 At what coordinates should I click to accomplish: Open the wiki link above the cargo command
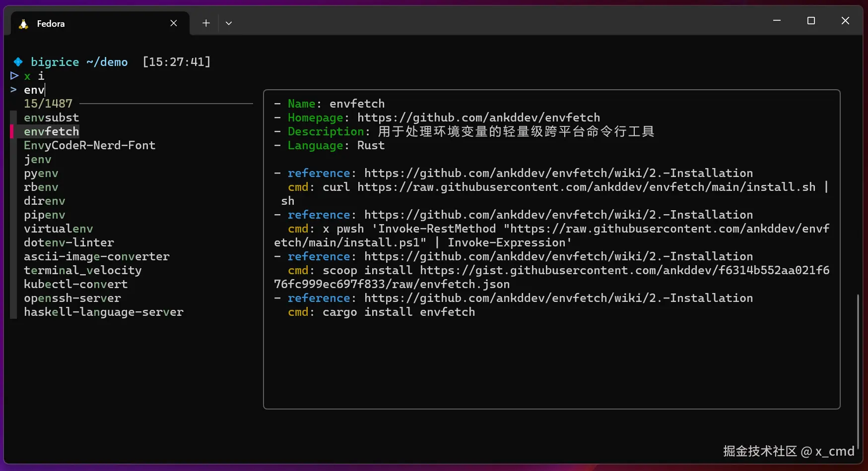click(559, 298)
